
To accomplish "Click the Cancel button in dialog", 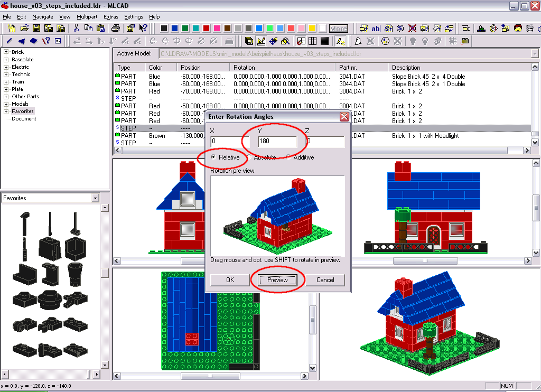I will point(325,280).
